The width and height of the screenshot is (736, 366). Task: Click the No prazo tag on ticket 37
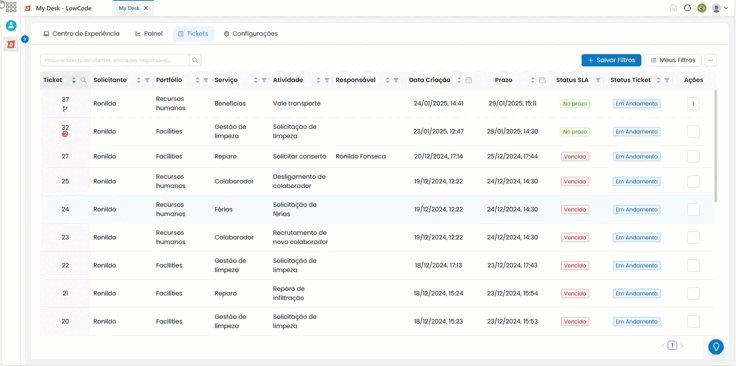pyautogui.click(x=575, y=104)
